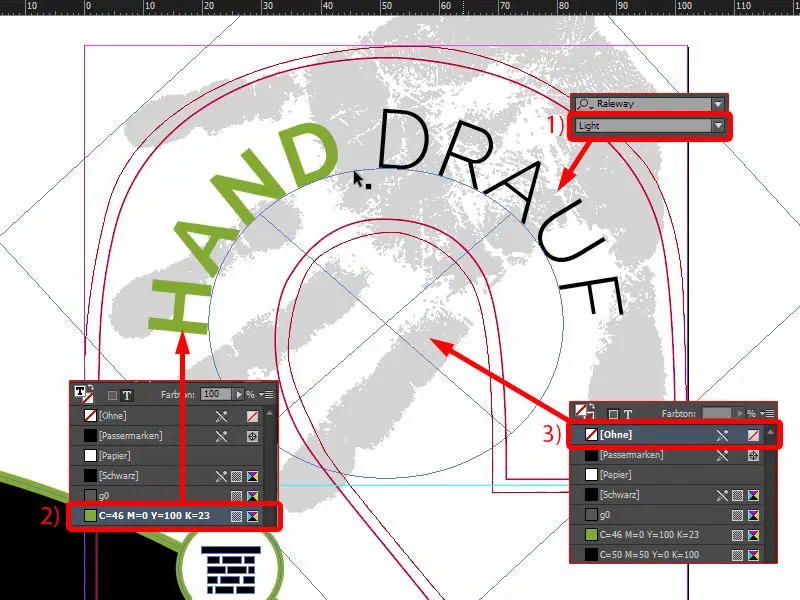The height and width of the screenshot is (600, 800).
Task: Click the CMYK mode icon on the step 2 [Schwarz] row
Action: (252, 476)
